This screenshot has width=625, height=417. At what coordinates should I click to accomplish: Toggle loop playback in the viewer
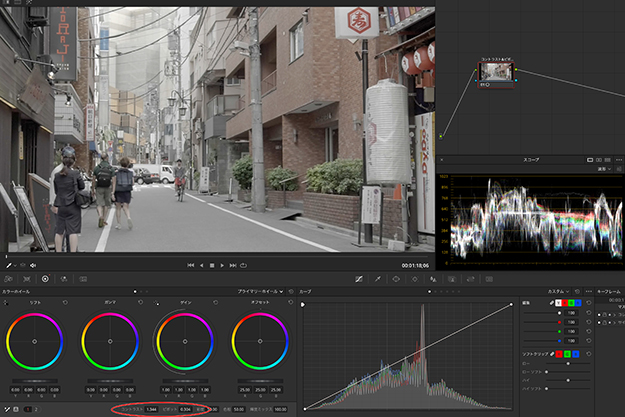click(x=243, y=265)
